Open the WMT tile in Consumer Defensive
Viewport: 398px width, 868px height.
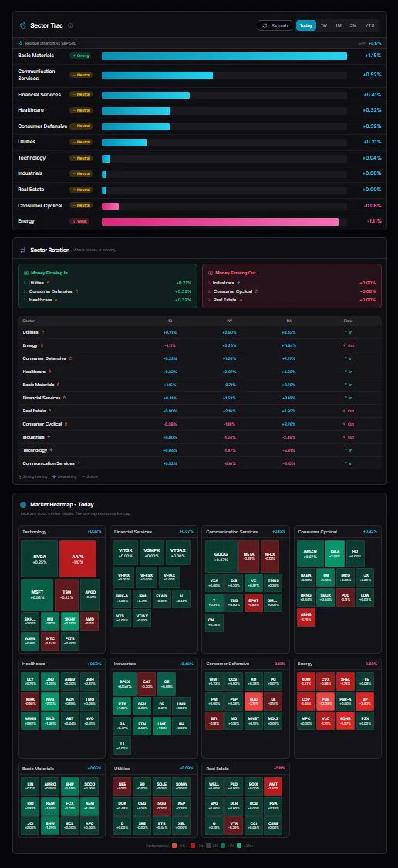[x=214, y=681]
